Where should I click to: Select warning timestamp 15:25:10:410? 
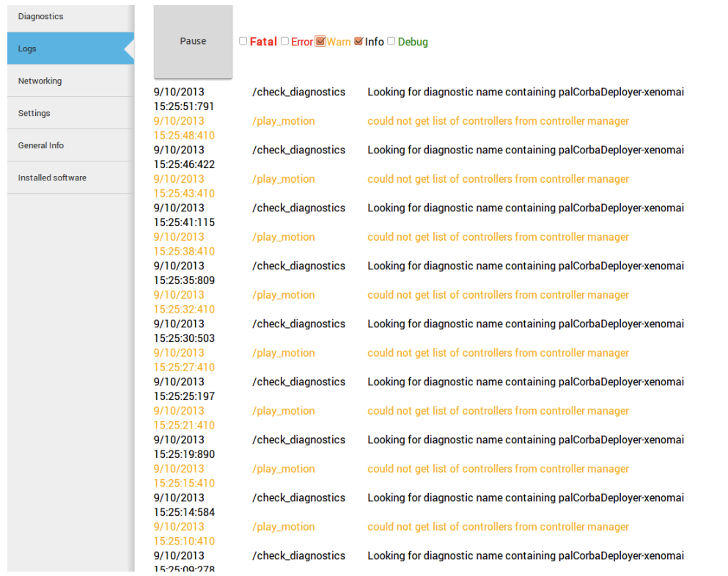click(x=184, y=542)
